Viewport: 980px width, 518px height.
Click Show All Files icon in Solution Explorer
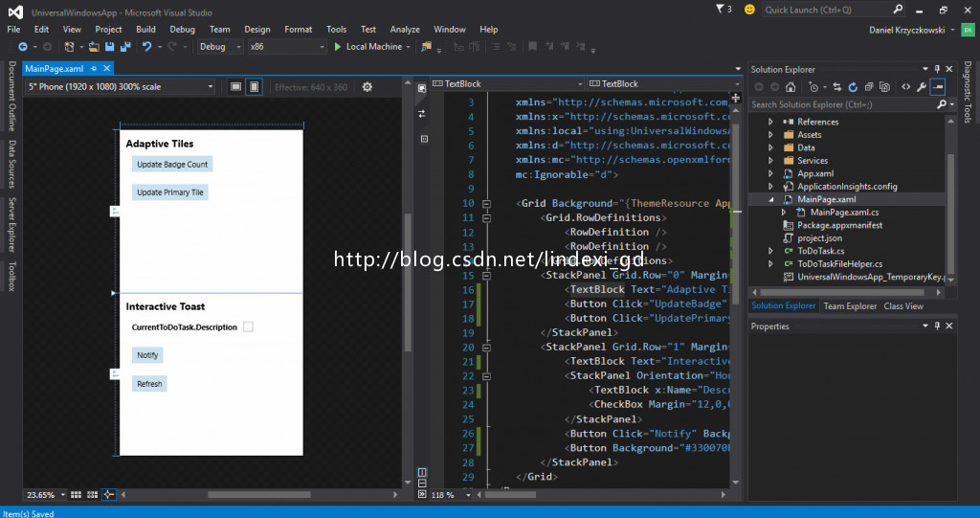pyautogui.click(x=884, y=87)
